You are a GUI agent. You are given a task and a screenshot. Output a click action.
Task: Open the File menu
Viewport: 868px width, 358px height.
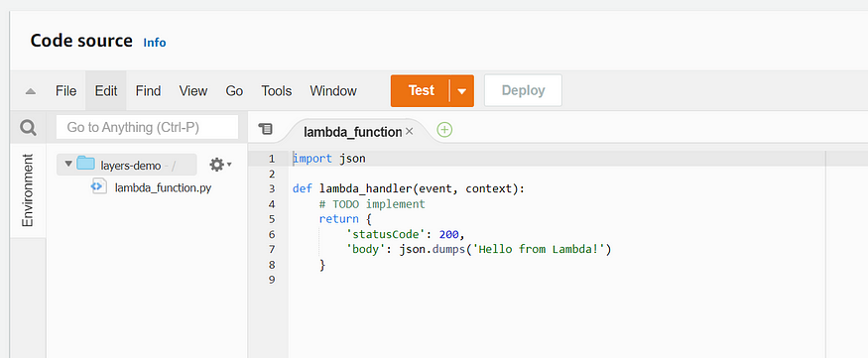65,91
